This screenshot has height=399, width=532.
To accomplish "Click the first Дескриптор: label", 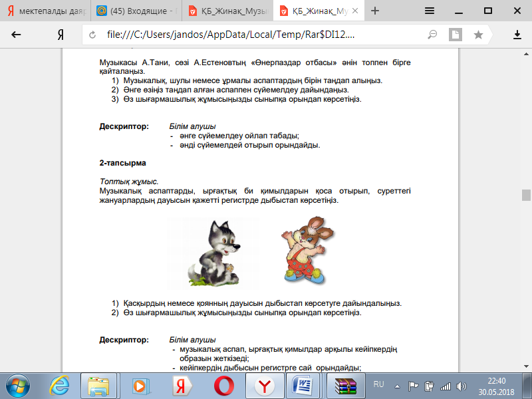I will click(x=124, y=126).
